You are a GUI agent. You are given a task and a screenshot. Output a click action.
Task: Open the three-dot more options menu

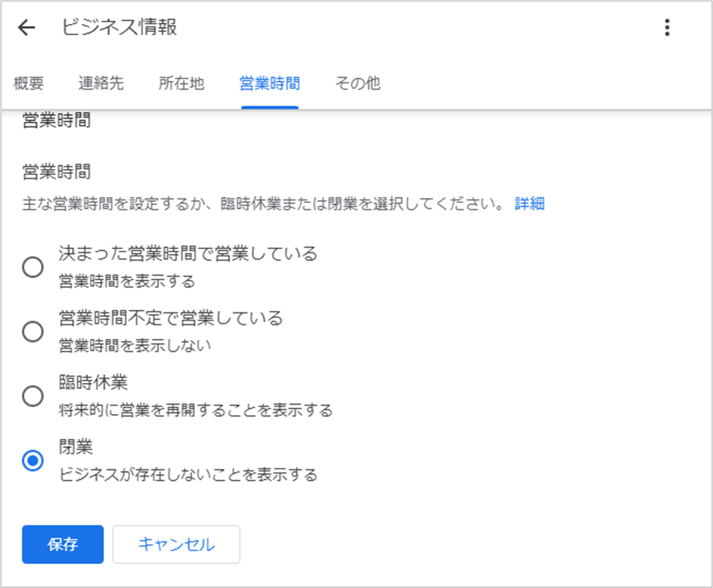667,27
